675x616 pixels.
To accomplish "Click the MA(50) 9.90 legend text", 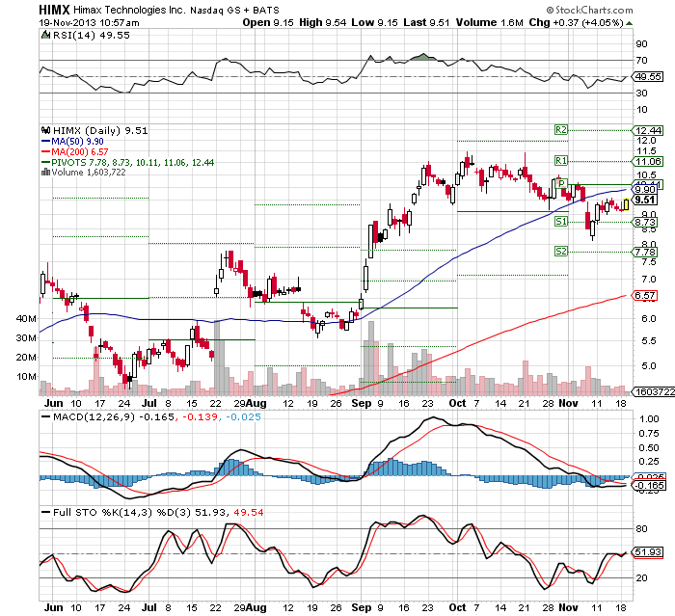I will click(x=77, y=141).
